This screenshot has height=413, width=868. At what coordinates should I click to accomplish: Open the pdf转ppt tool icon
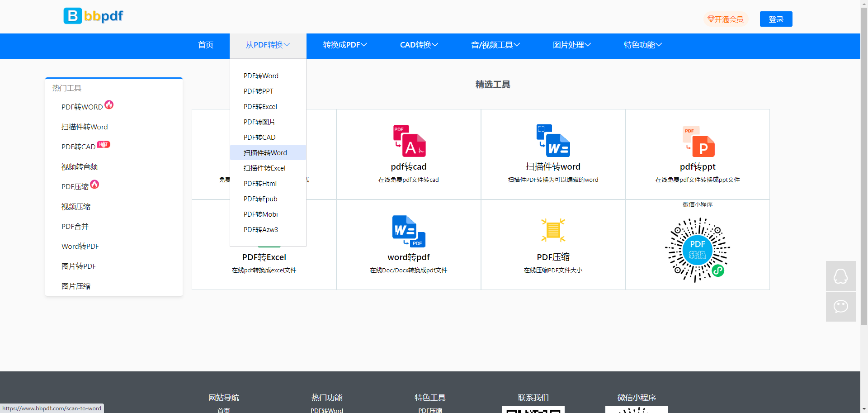(698, 141)
